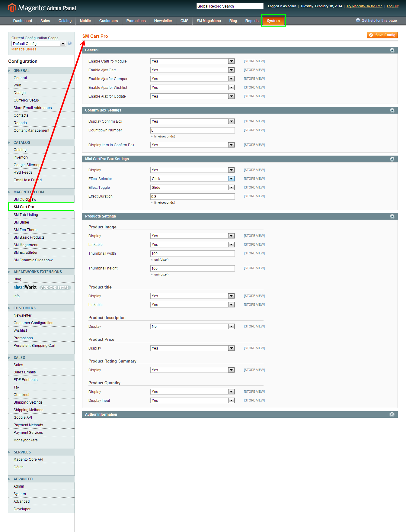The width and height of the screenshot is (406, 532).
Task: Open Product image Linkable dropdown
Action: tap(192, 245)
